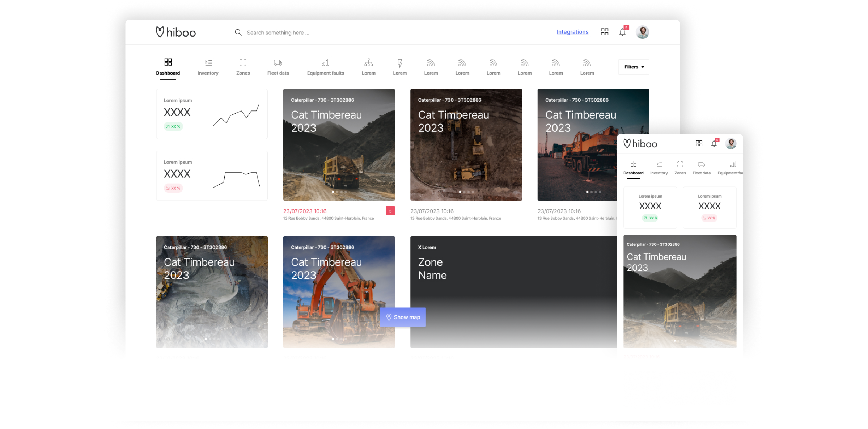868x429 pixels.
Task: Expand the Filters dropdown
Action: pyautogui.click(x=634, y=67)
